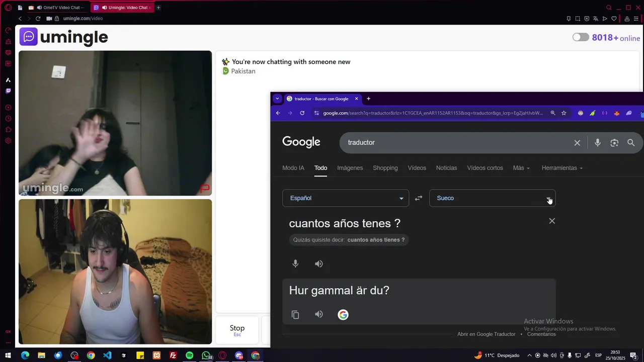Search by image with Google Lens
This screenshot has height=362, width=644.
(614, 143)
